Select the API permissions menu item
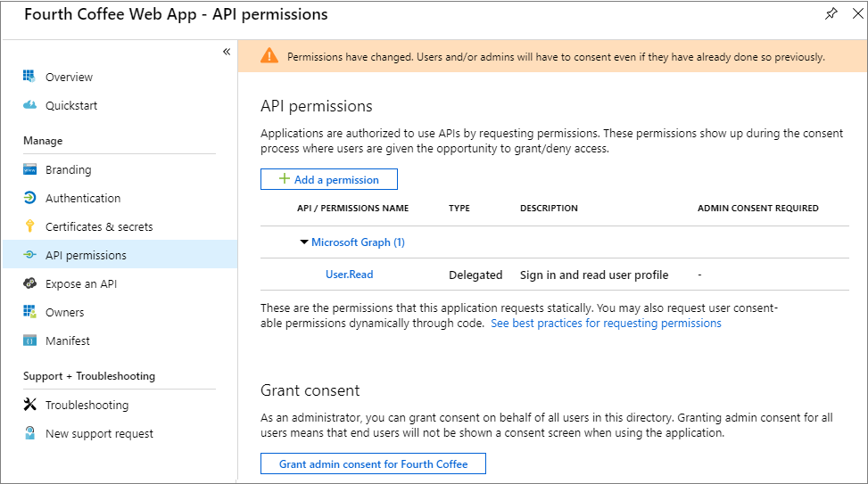This screenshot has width=868, height=484. click(120, 254)
